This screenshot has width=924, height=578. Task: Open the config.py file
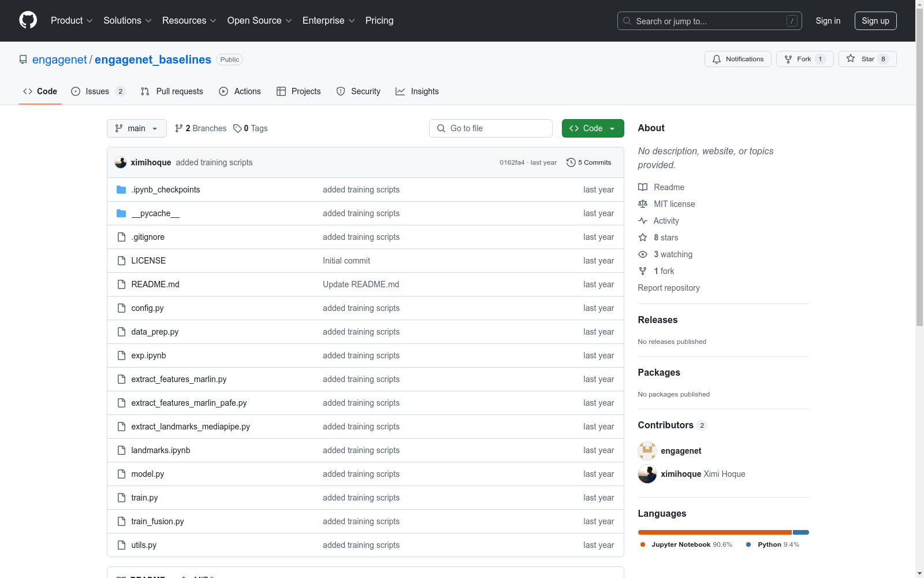pos(147,308)
